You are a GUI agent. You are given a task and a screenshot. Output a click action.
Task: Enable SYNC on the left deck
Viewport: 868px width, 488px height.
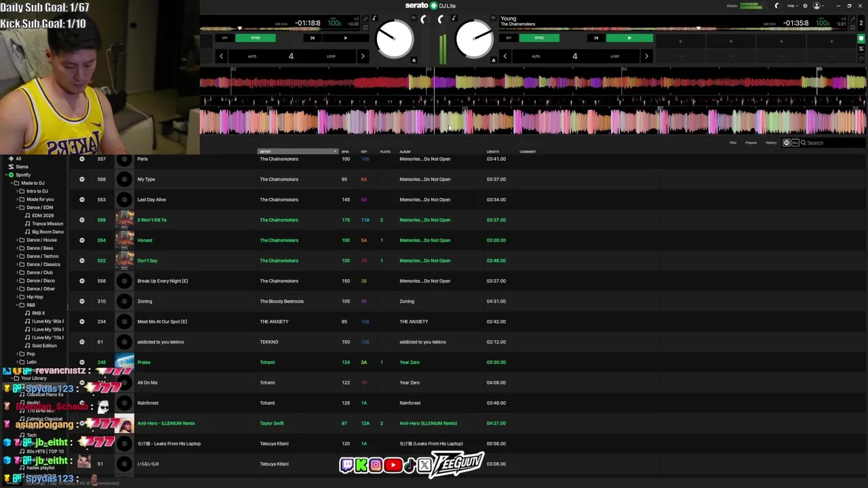click(256, 38)
